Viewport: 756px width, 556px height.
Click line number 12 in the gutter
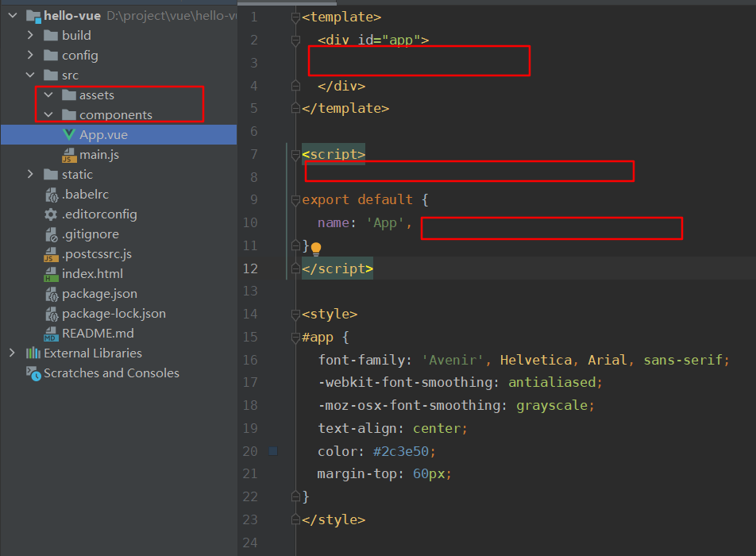coord(250,268)
